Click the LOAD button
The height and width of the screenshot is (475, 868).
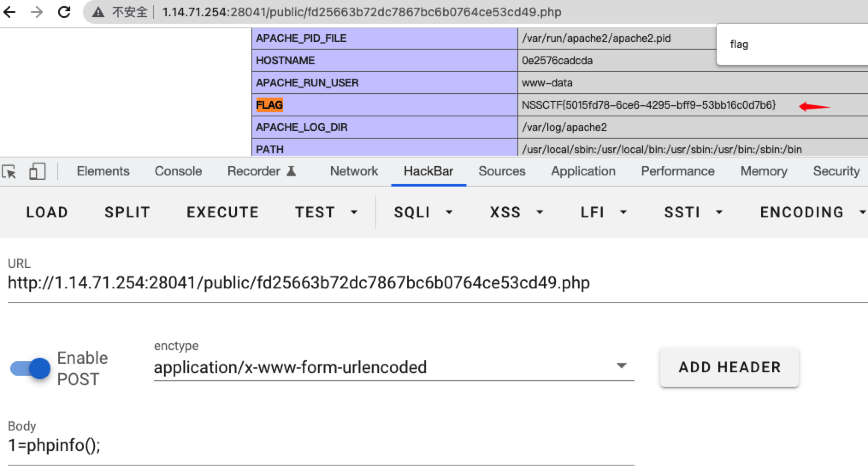pyautogui.click(x=47, y=212)
